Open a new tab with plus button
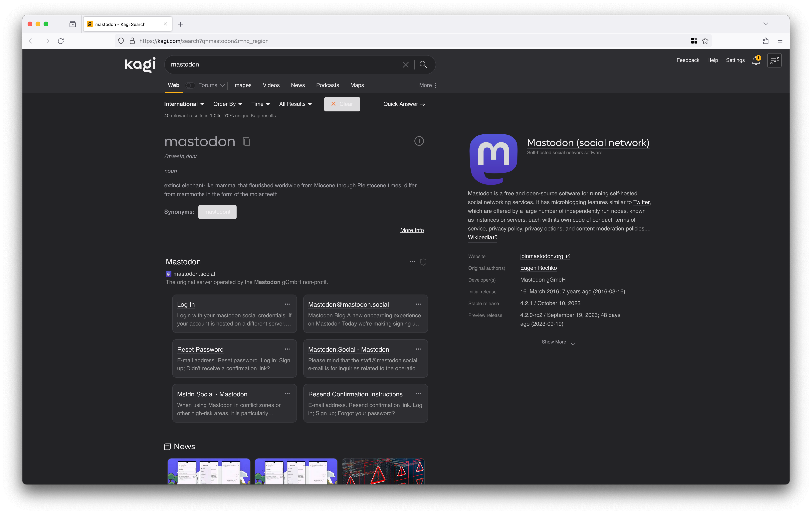812x514 pixels. (180, 24)
